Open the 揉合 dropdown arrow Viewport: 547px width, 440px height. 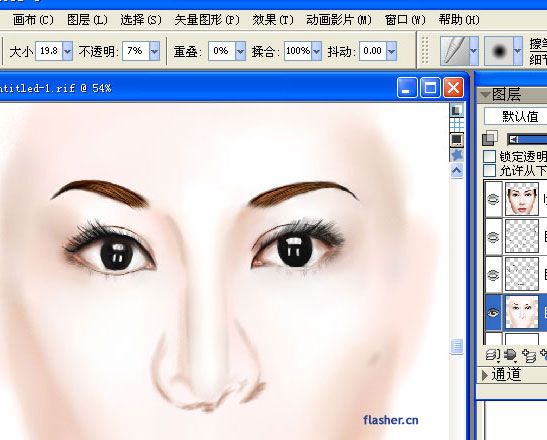pos(316,51)
